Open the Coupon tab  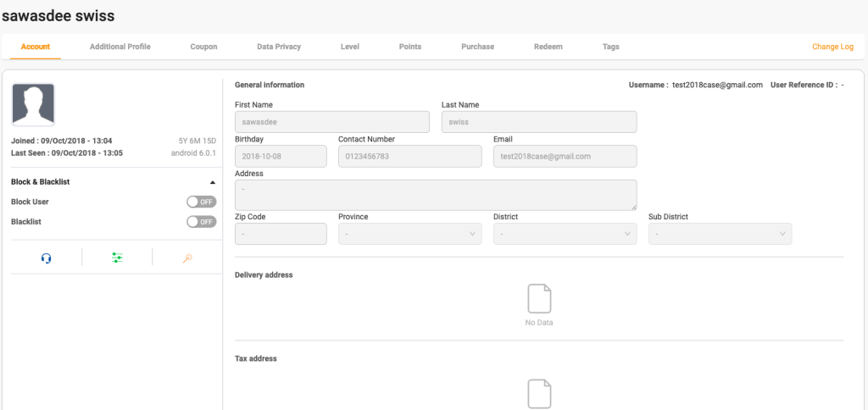point(203,47)
